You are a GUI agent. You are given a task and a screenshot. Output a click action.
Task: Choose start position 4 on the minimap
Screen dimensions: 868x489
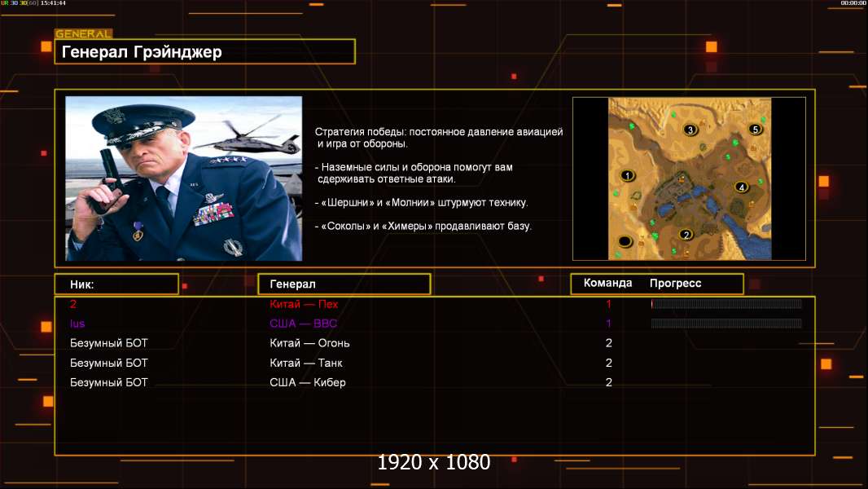pyautogui.click(x=740, y=187)
